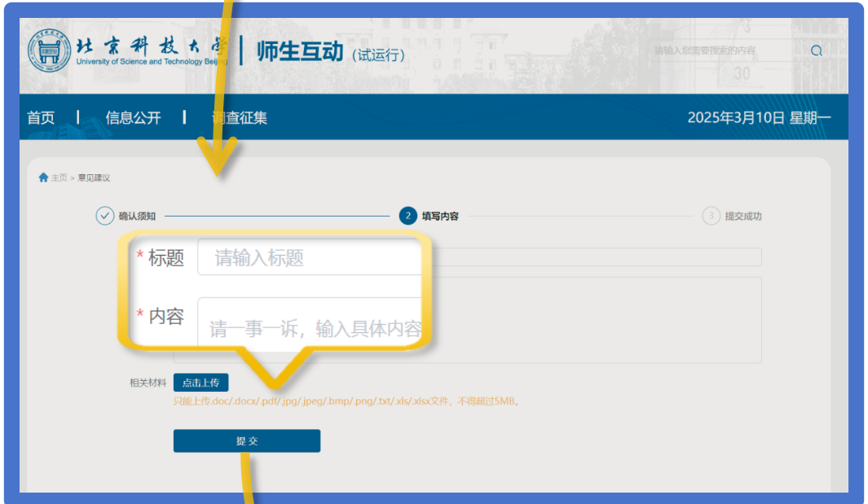The image size is (868, 504).
Task: Click the blue 提交 submit button
Action: click(x=246, y=440)
